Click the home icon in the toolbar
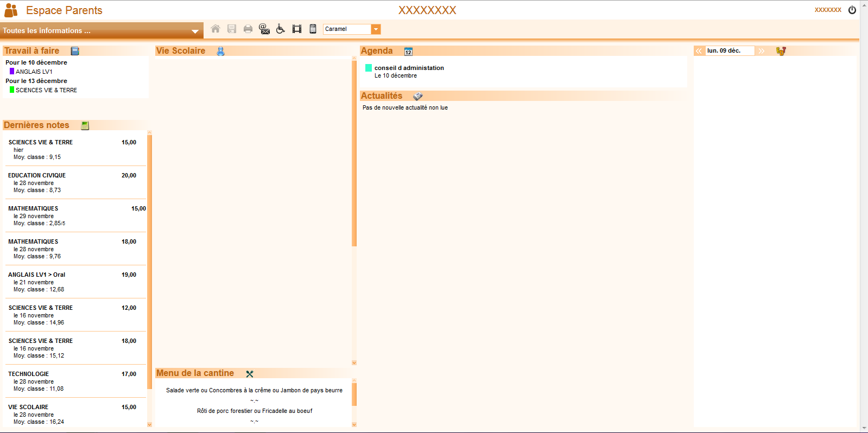 pos(216,29)
